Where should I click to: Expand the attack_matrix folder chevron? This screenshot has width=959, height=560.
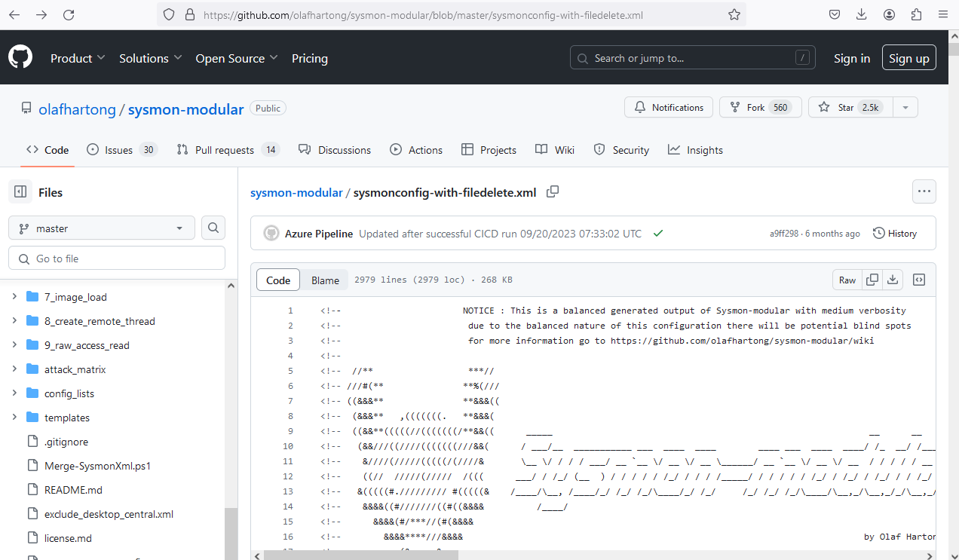(x=14, y=369)
